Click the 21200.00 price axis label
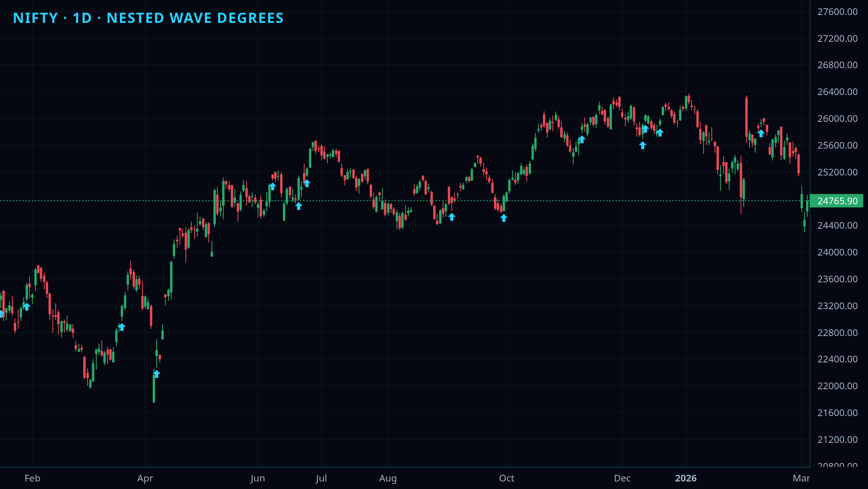 click(x=837, y=440)
